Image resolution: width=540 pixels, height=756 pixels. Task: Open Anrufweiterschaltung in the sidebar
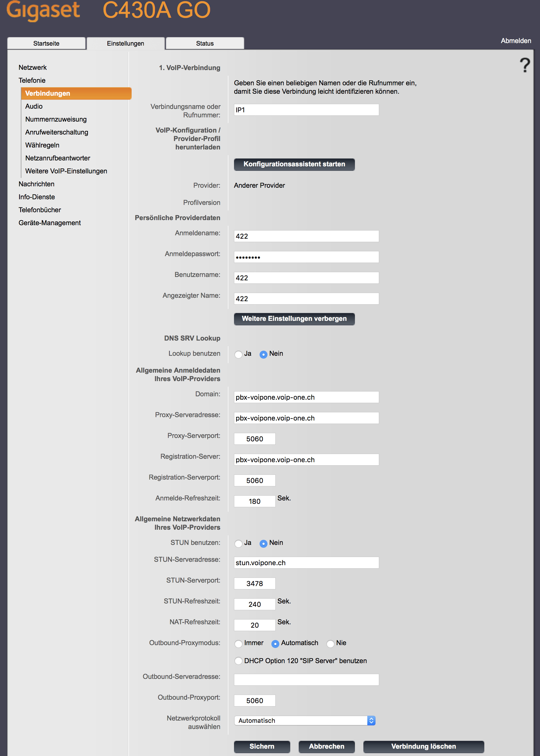pos(57,133)
